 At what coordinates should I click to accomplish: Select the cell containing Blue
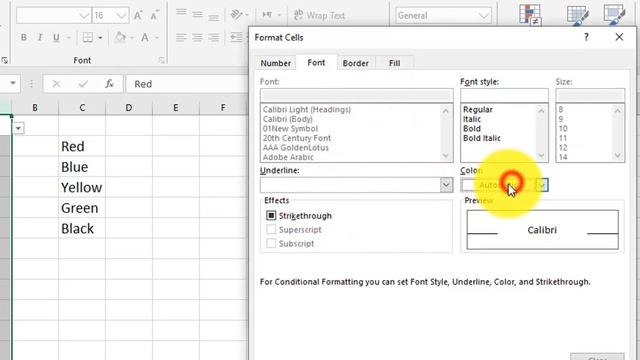pos(82,167)
